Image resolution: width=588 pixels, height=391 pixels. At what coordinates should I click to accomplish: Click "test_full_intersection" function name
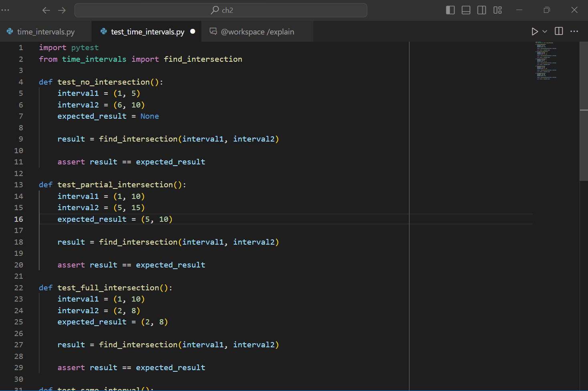point(108,288)
